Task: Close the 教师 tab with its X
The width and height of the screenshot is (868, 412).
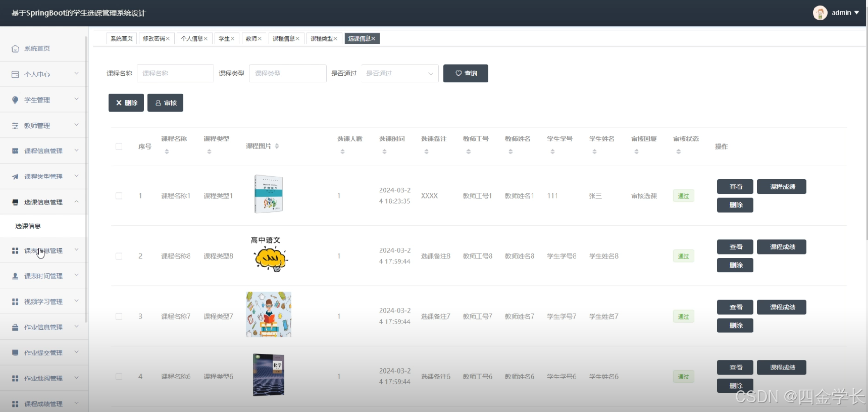Action: tap(260, 39)
